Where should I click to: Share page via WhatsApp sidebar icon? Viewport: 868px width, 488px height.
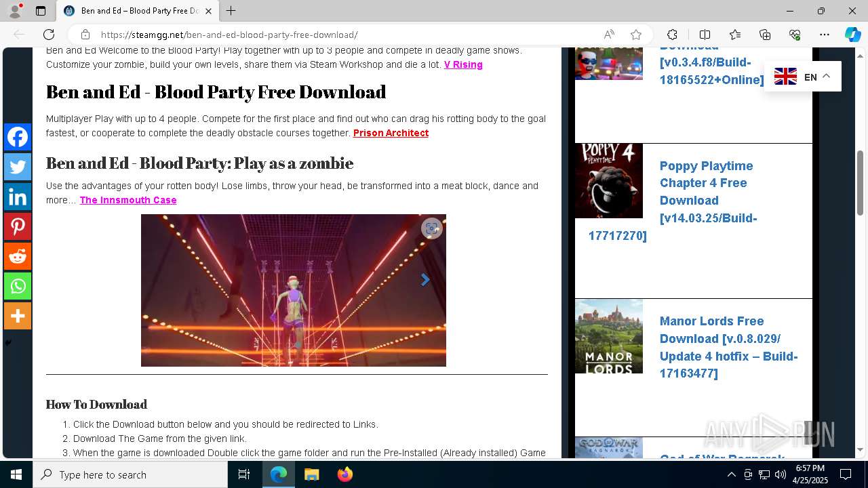[x=18, y=286]
